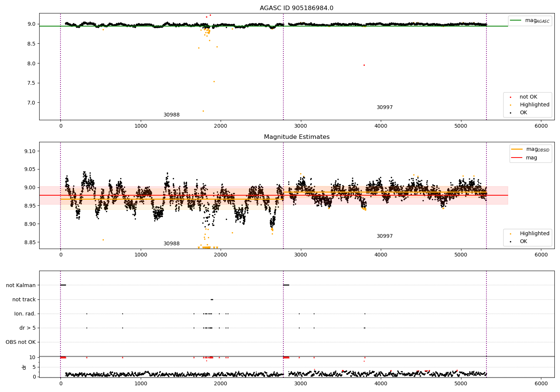Screen dimensions: 560x392
Task: Click the red 'mag' legend entry in middle plot
Action: click(524, 158)
